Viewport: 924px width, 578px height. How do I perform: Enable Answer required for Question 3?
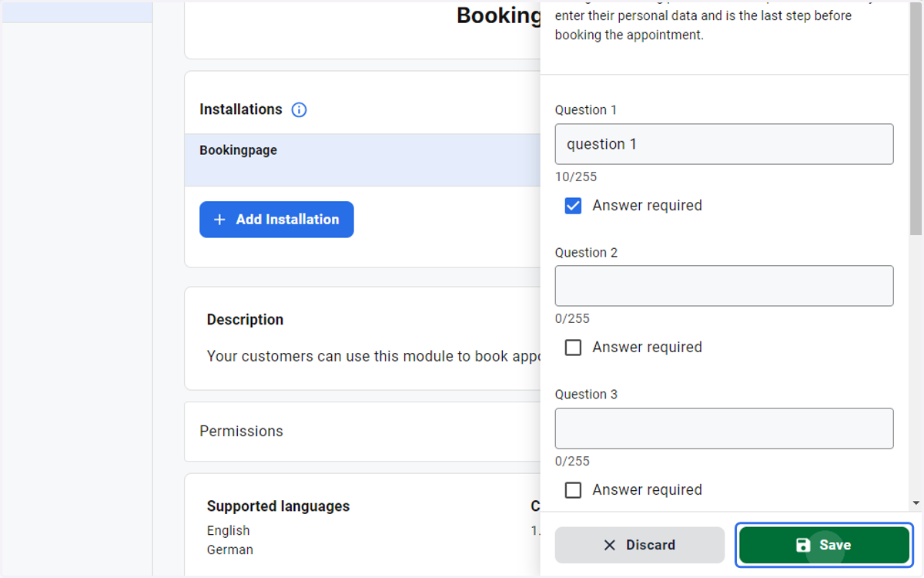point(573,490)
